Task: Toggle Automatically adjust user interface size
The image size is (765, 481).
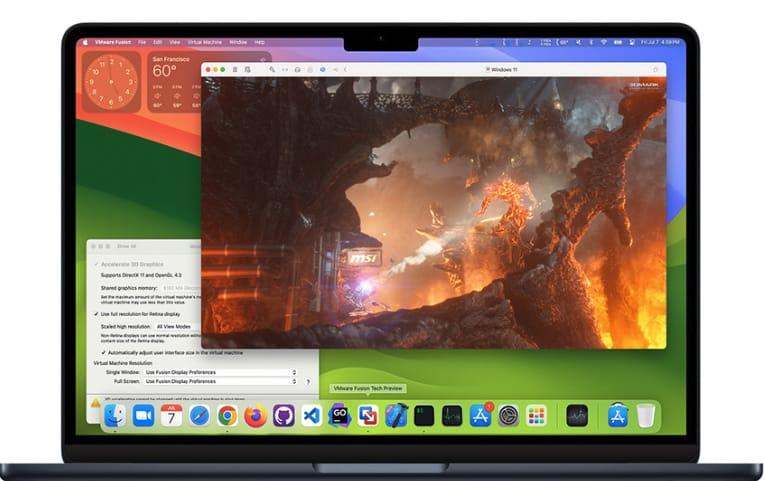Action: [103, 353]
